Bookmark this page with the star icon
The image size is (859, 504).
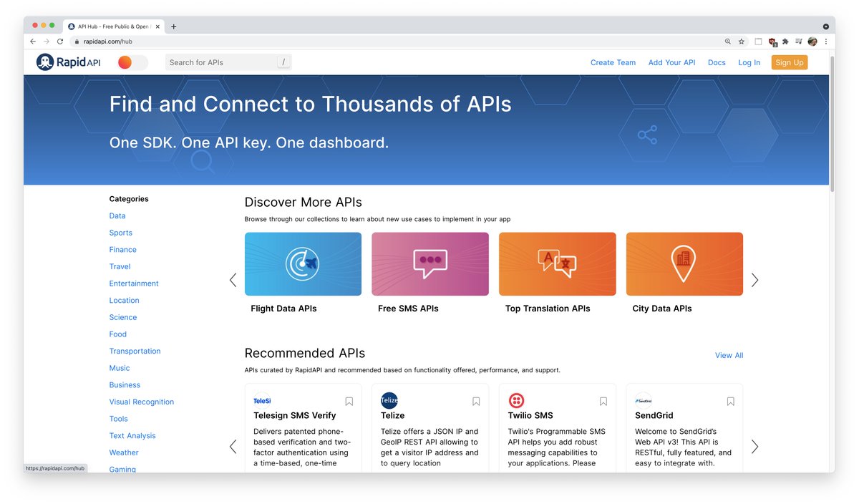click(x=742, y=42)
